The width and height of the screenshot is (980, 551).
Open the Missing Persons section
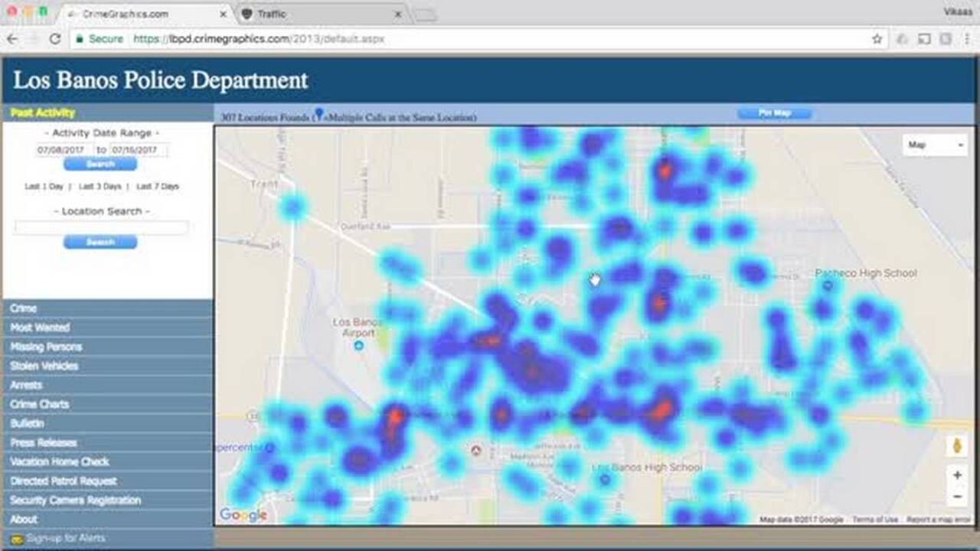coord(107,347)
